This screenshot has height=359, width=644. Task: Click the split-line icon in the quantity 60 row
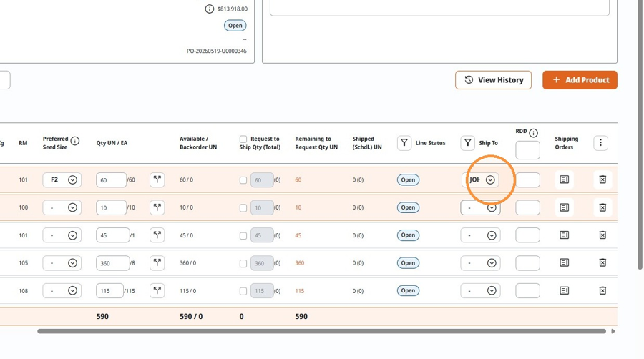(x=157, y=179)
